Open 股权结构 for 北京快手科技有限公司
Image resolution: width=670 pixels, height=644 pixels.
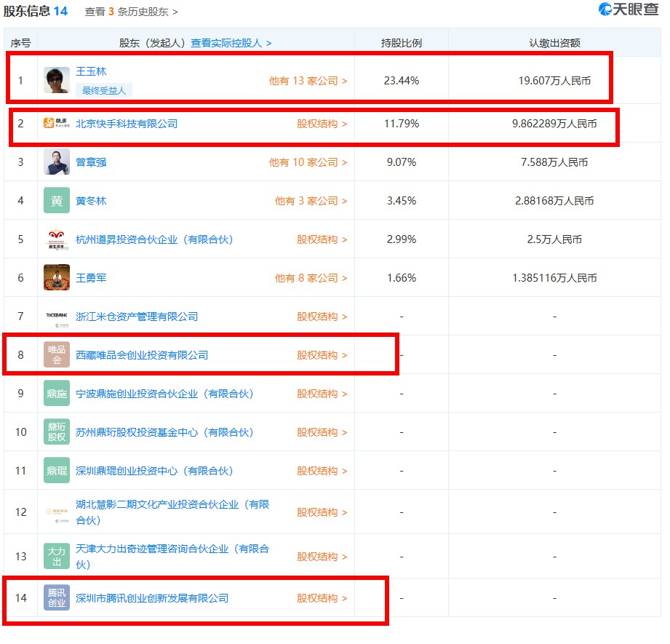(322, 124)
